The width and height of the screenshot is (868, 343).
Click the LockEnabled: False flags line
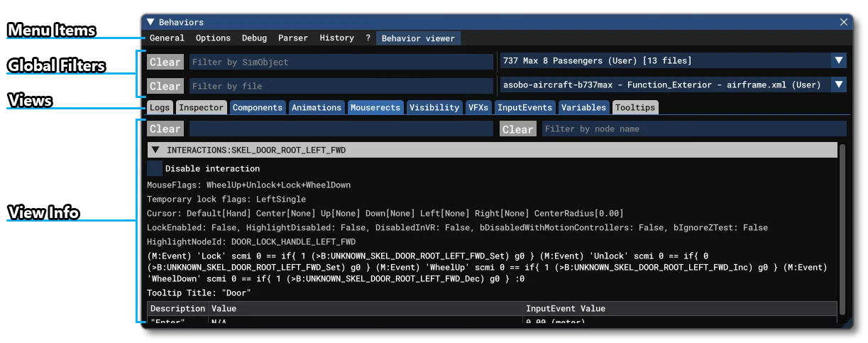tap(457, 227)
